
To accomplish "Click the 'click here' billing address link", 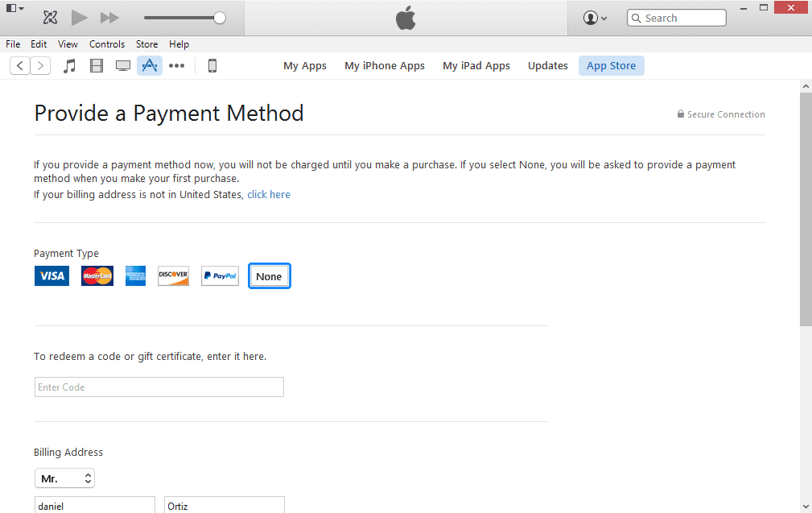I will pos(268,194).
